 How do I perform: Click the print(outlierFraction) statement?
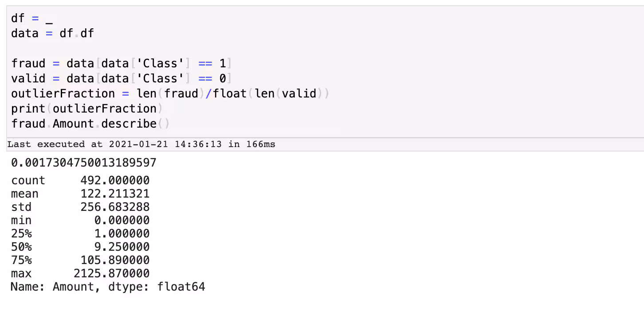84,109
